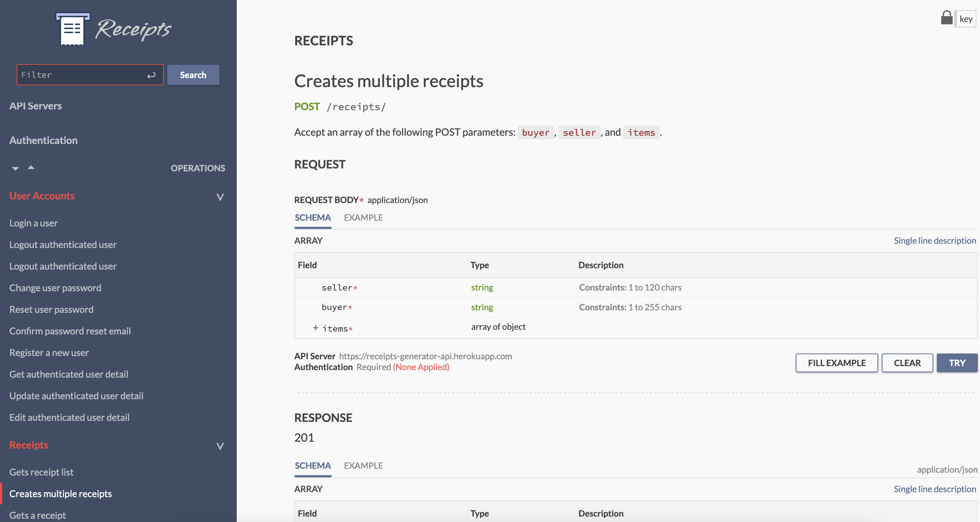
Task: Click the expand-all down arrow icon
Action: [x=15, y=168]
